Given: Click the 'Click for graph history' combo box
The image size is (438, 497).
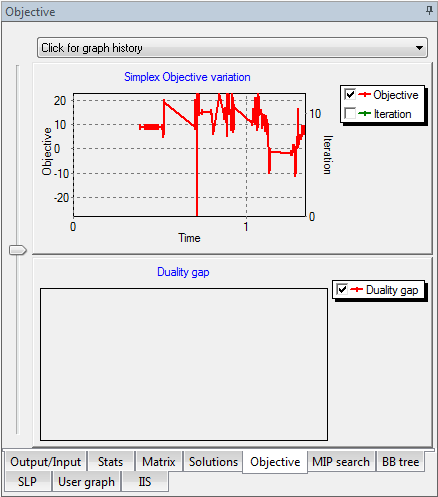Looking at the screenshot, I should click(x=232, y=48).
